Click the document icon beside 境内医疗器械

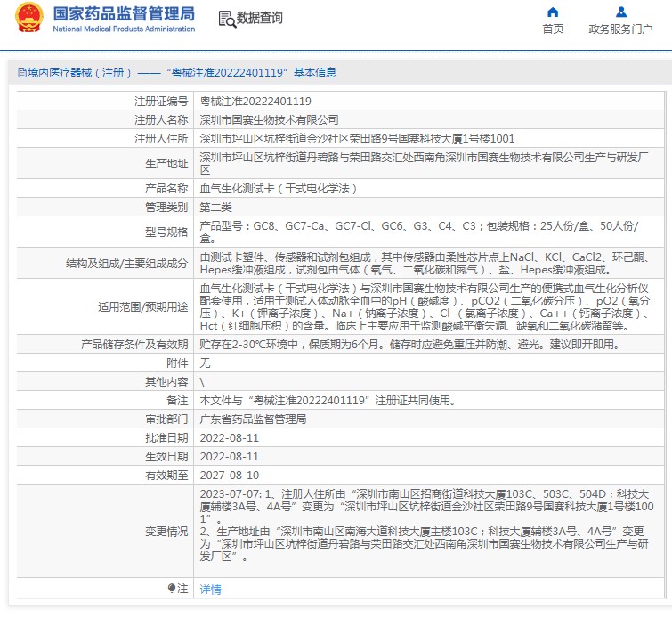(x=22, y=72)
